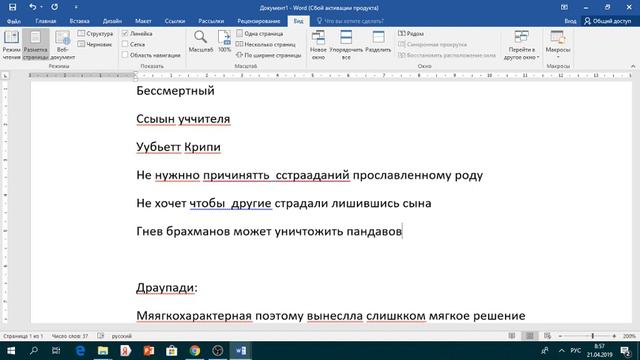Open Макросы dropdown
This screenshot has height=360, width=640.
558,45
